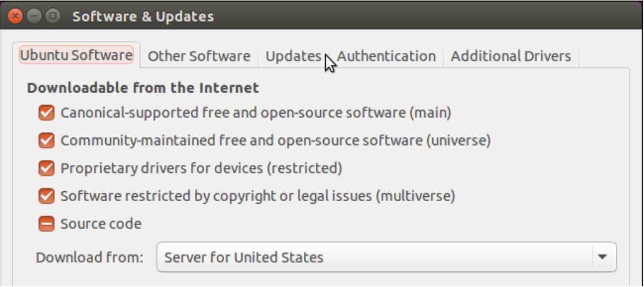Toggle the Proprietary drivers (restricted) checkbox
This screenshot has width=644, height=287.
[x=46, y=168]
